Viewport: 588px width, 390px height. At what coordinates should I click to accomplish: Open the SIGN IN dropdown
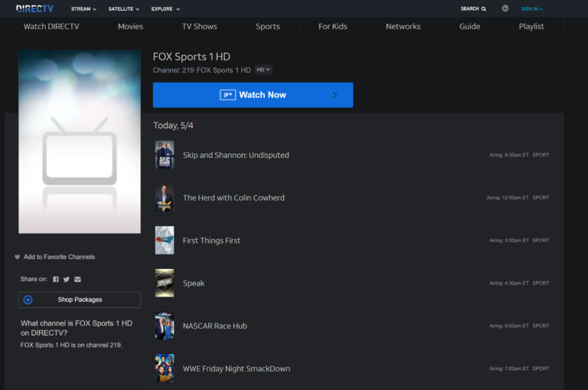(532, 9)
